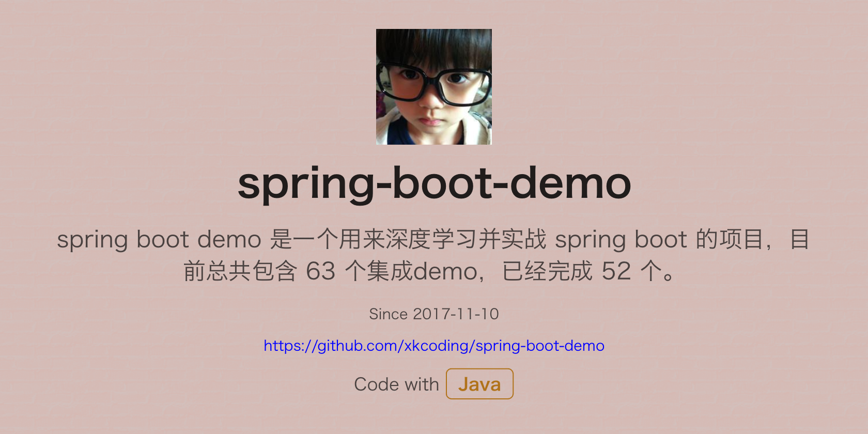
Task: Click the number 63 in the description
Action: point(321,271)
